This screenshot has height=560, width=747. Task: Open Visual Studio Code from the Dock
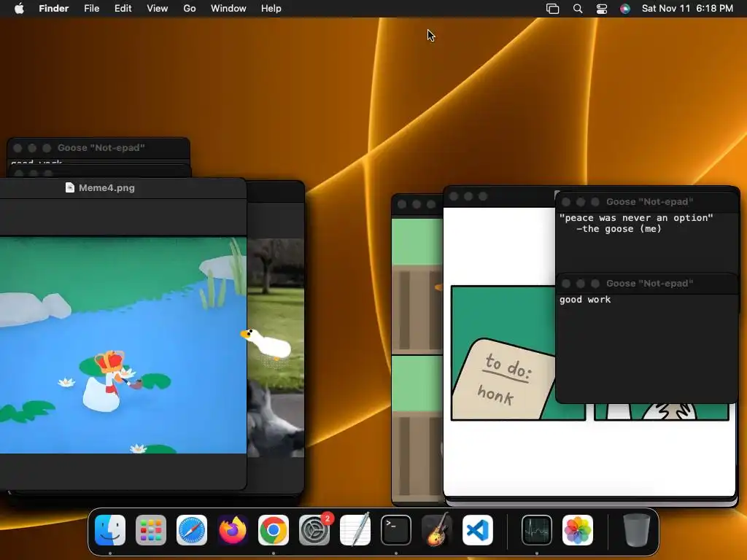(x=478, y=530)
